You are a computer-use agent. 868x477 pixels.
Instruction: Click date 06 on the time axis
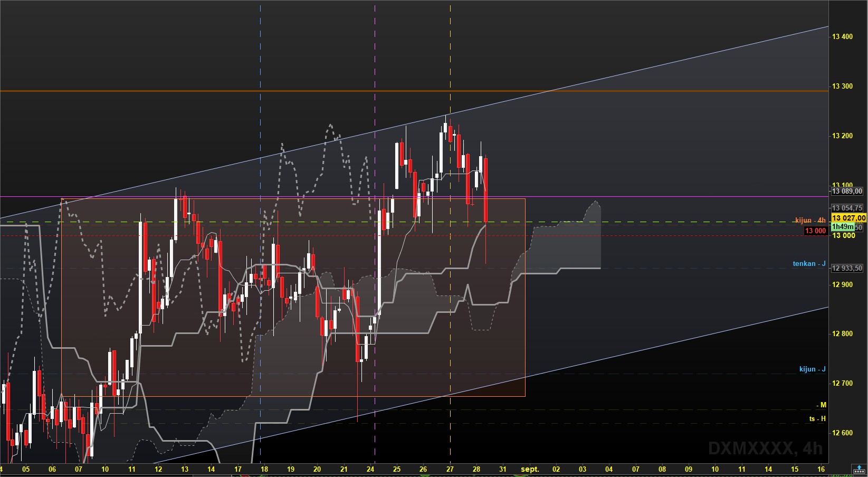click(x=52, y=469)
